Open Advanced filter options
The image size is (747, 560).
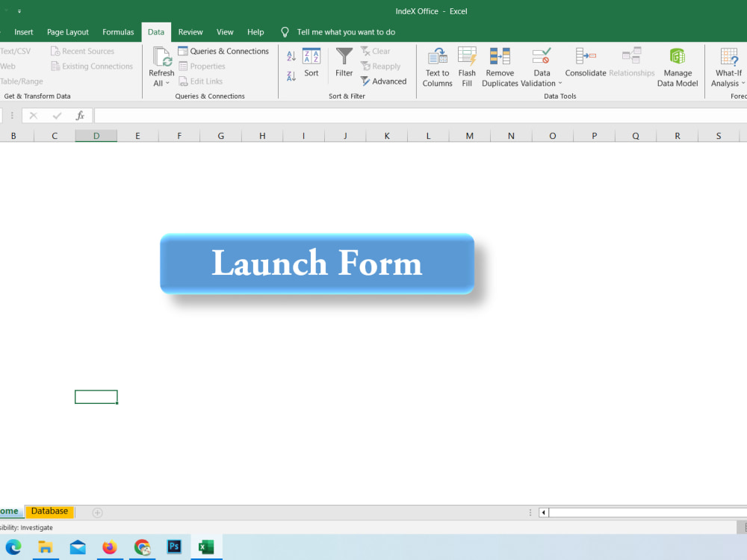pos(383,81)
